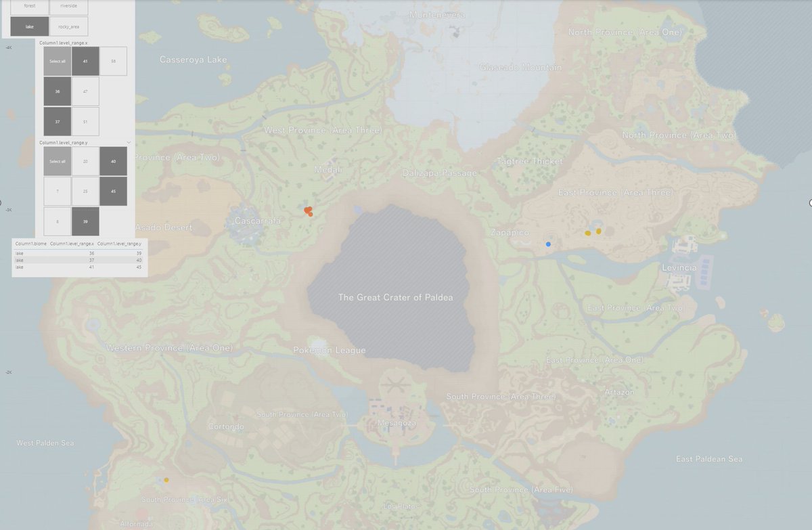Toggle tile 39 in level_range.y slicer

(x=85, y=221)
